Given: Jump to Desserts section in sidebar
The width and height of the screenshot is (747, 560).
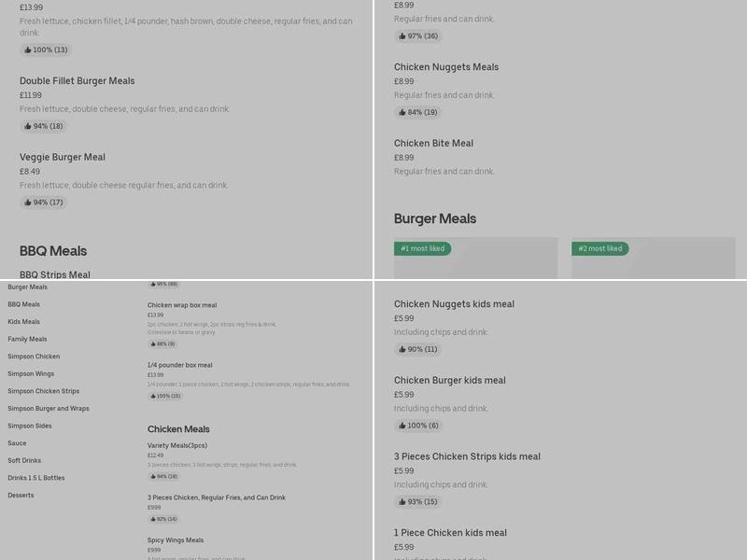Looking at the screenshot, I should click(x=21, y=495).
